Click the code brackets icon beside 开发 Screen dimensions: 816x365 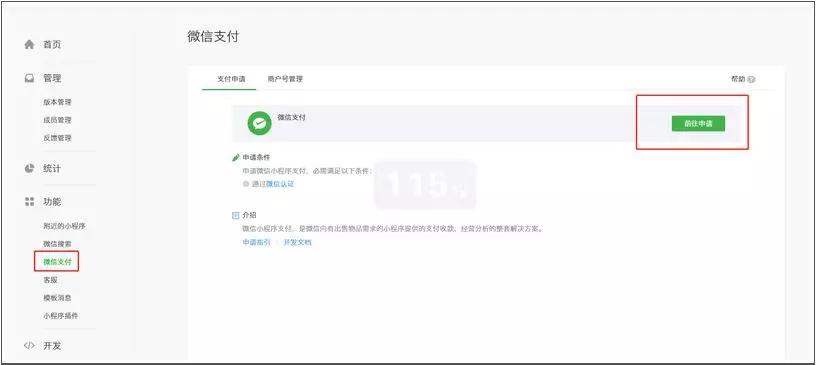pyautogui.click(x=30, y=345)
